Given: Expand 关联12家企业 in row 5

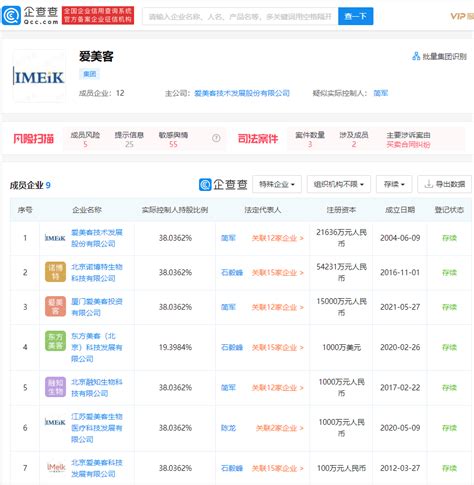Looking at the screenshot, I should (x=278, y=388).
